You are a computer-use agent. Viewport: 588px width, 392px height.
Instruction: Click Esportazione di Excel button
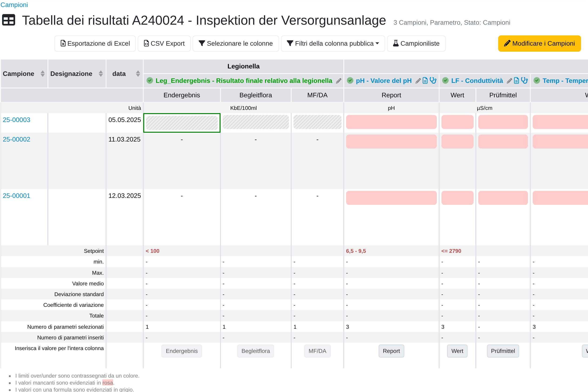point(95,44)
